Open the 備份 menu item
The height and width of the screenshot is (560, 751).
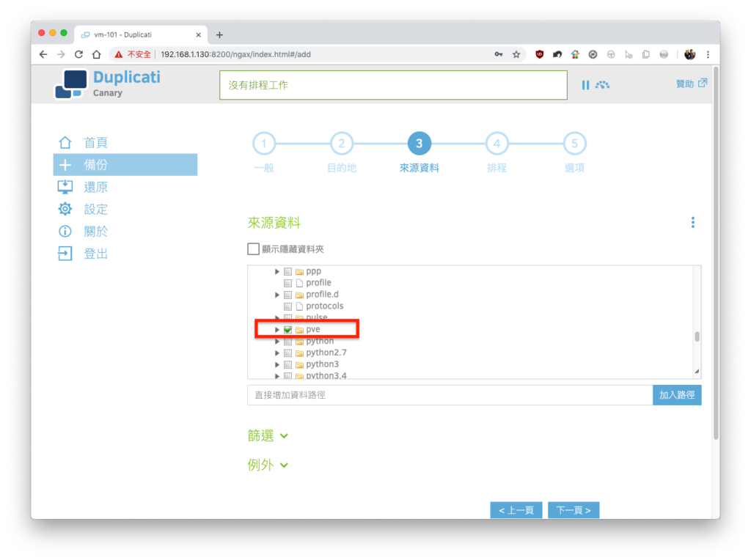pyautogui.click(x=125, y=165)
